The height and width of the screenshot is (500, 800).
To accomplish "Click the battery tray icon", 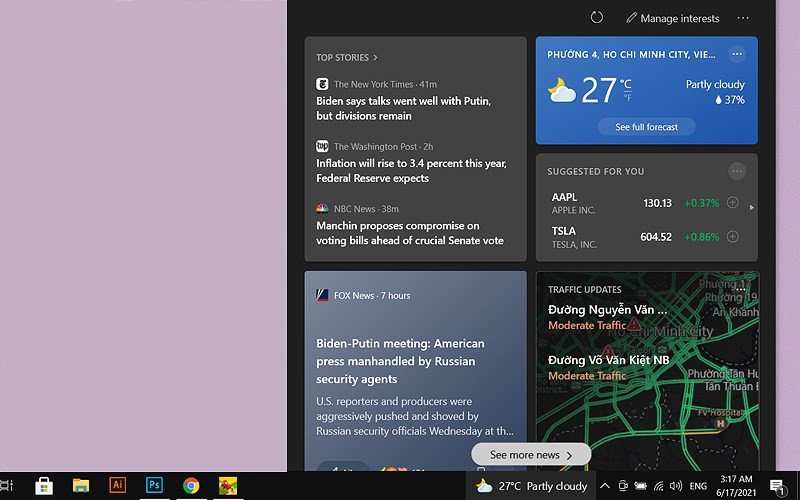I will tap(641, 486).
